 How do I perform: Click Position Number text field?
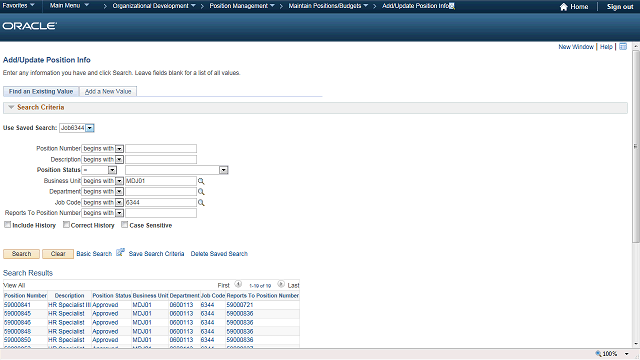click(x=161, y=149)
